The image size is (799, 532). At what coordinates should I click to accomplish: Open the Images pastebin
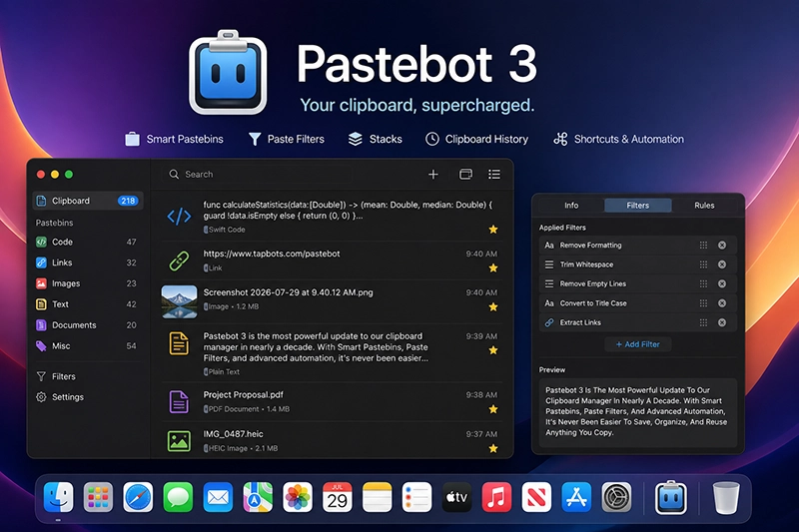pyautogui.click(x=86, y=283)
